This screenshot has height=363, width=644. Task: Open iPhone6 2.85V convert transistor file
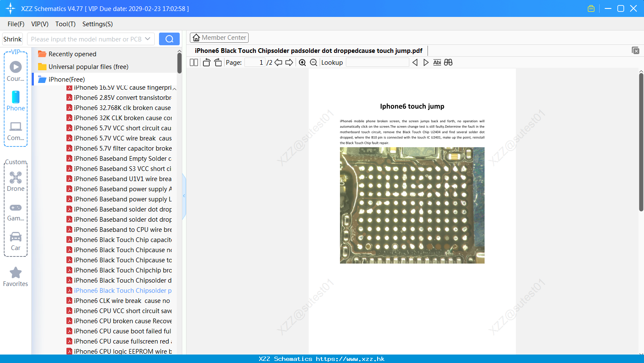pyautogui.click(x=119, y=98)
